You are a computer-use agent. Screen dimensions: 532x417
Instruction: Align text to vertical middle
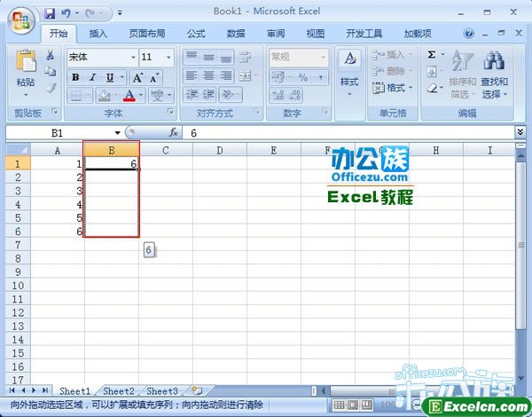click(x=208, y=57)
